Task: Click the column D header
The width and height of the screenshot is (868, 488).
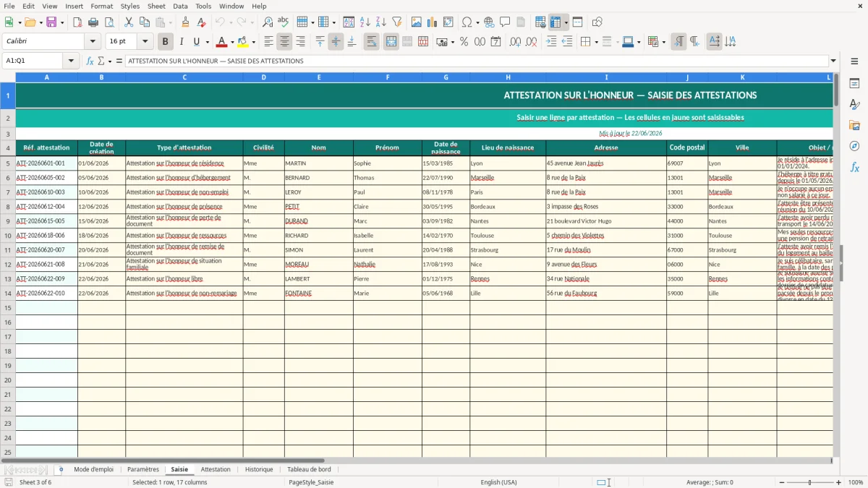Action: point(263,77)
